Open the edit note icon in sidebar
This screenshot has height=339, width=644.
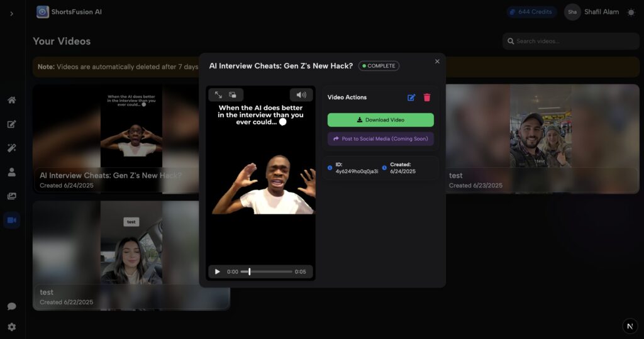click(x=11, y=124)
